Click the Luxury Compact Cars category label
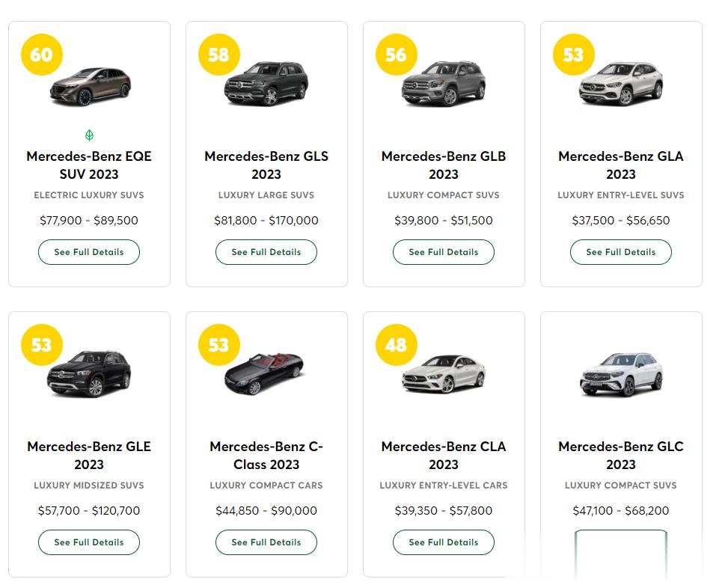The width and height of the screenshot is (728, 582). 266,485
